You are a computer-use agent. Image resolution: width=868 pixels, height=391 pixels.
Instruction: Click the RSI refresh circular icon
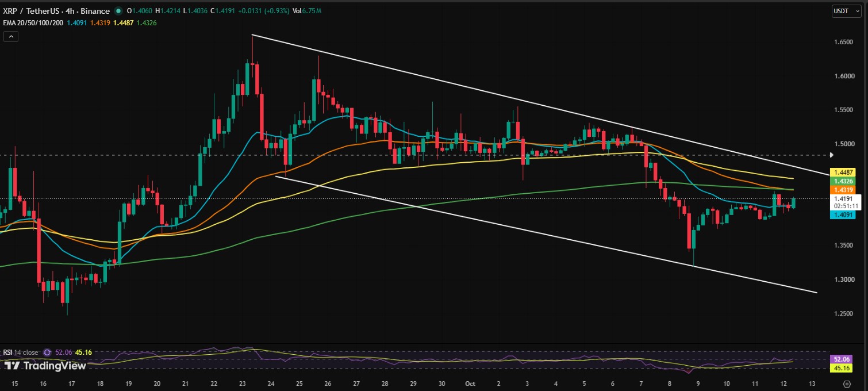click(47, 352)
